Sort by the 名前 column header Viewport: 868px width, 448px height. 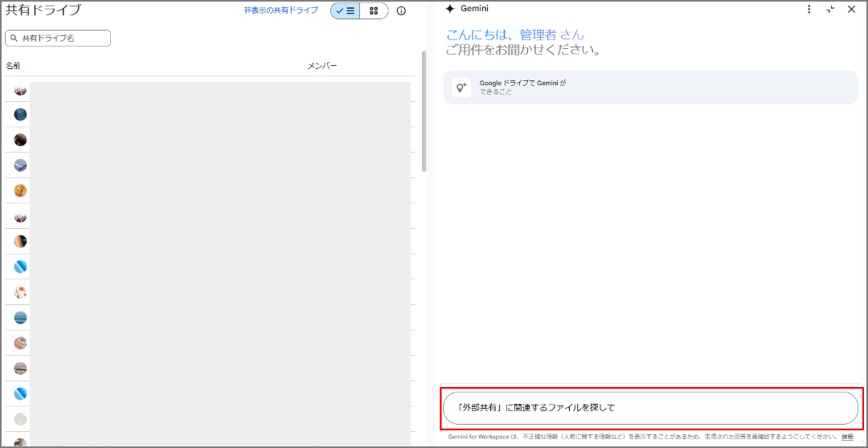tap(14, 66)
